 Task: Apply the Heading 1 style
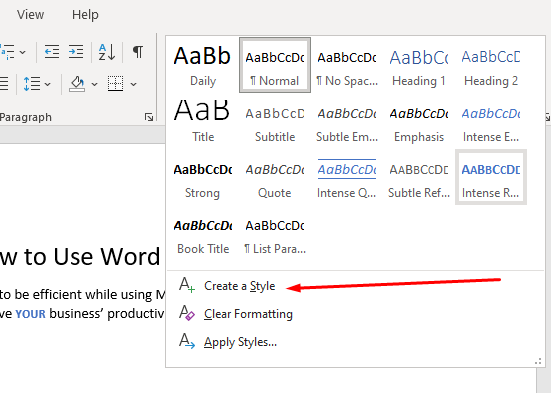pos(419,65)
